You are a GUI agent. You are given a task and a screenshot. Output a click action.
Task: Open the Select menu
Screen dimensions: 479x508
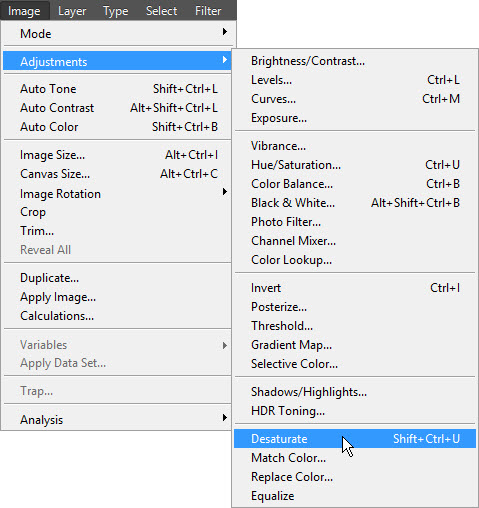tap(162, 11)
